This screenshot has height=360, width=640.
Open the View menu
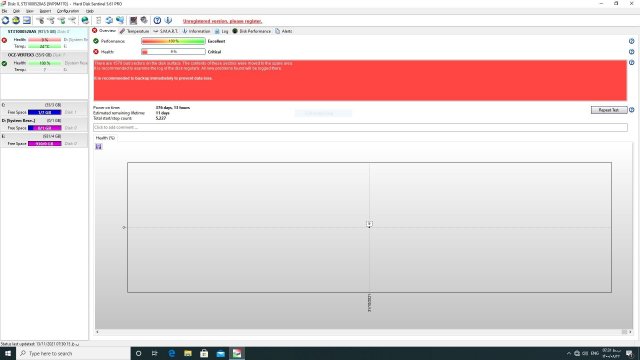pyautogui.click(x=30, y=11)
